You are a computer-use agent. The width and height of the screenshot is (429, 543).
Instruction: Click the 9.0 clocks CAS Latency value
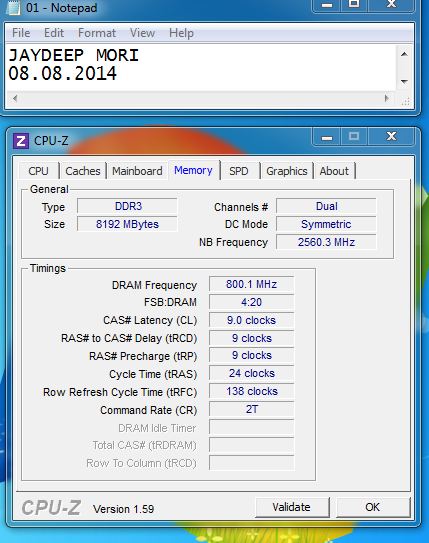[x=251, y=320]
